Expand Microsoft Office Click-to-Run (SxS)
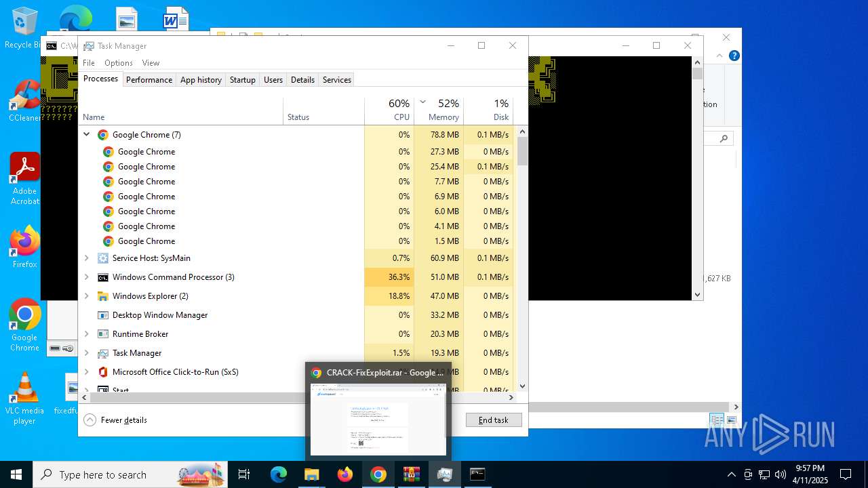This screenshot has height=488, width=868. click(86, 372)
